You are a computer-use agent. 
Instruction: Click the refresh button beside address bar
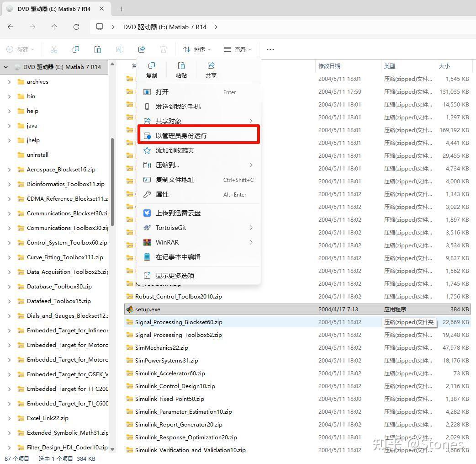coord(76,27)
